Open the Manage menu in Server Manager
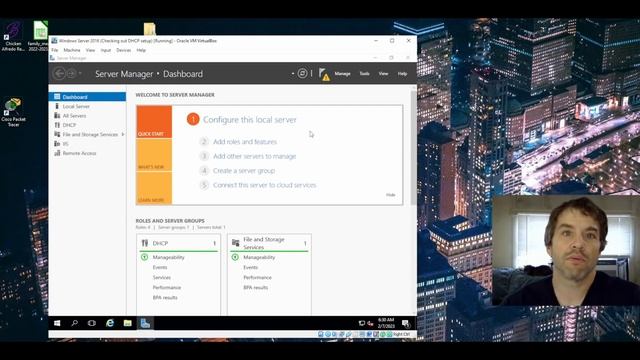Image resolution: width=640 pixels, height=360 pixels. pos(342,74)
